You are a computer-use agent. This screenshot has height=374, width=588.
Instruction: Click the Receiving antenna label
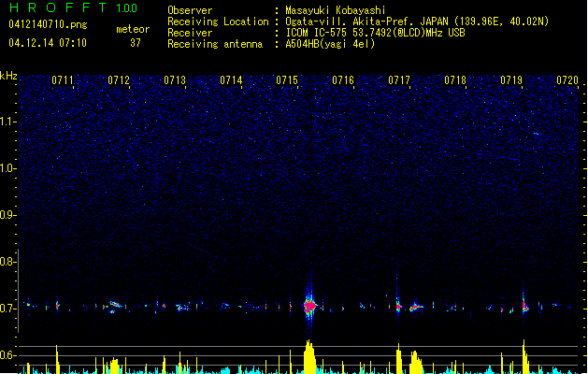215,44
